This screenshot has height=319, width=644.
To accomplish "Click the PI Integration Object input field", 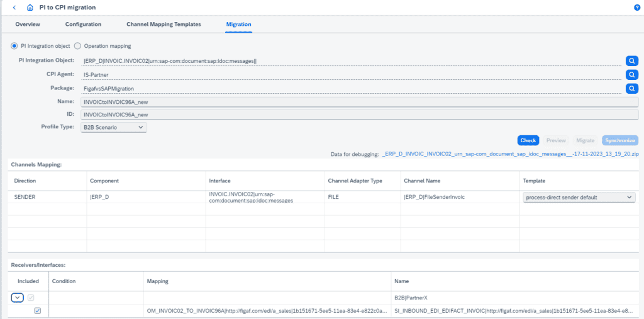I will pos(351,61).
